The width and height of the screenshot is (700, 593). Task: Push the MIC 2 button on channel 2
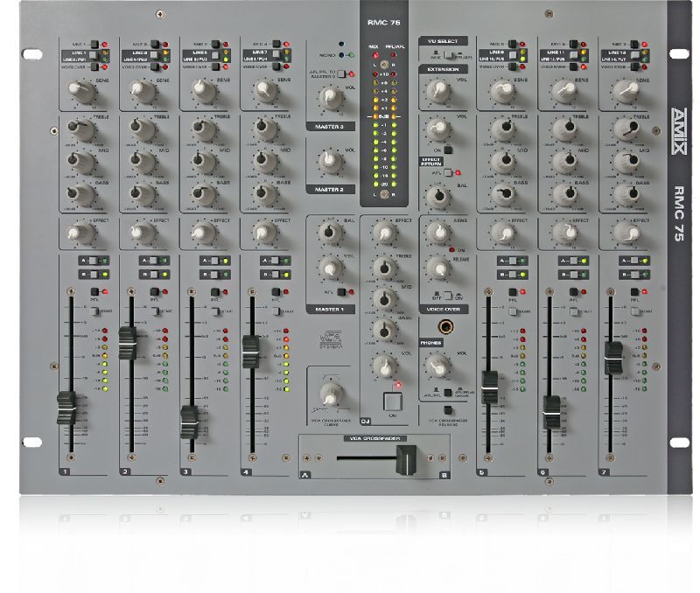pos(155,45)
